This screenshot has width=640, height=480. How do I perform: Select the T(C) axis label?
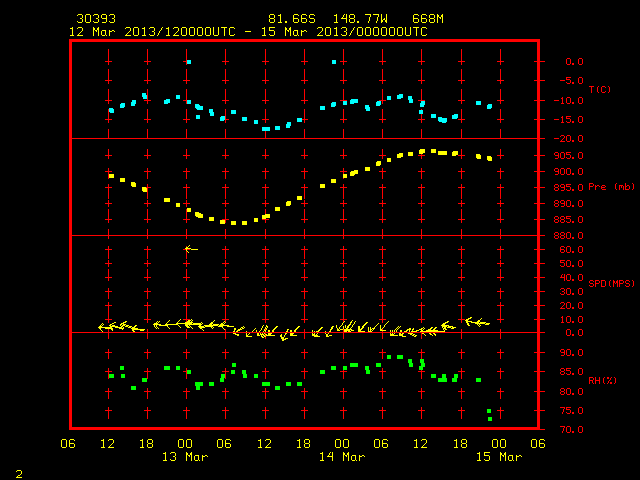(x=600, y=89)
